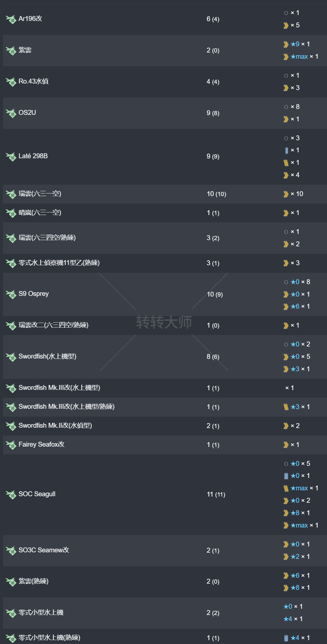Click the seaplane icon next to Ro.43水偵
Image resolution: width=327 pixels, height=644 pixels.
coord(11,82)
